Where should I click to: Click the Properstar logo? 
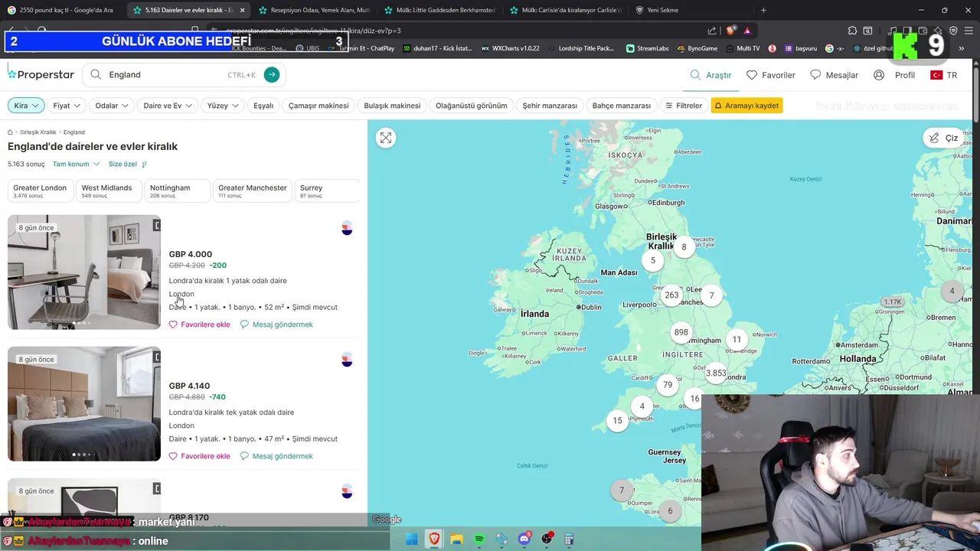click(x=41, y=74)
